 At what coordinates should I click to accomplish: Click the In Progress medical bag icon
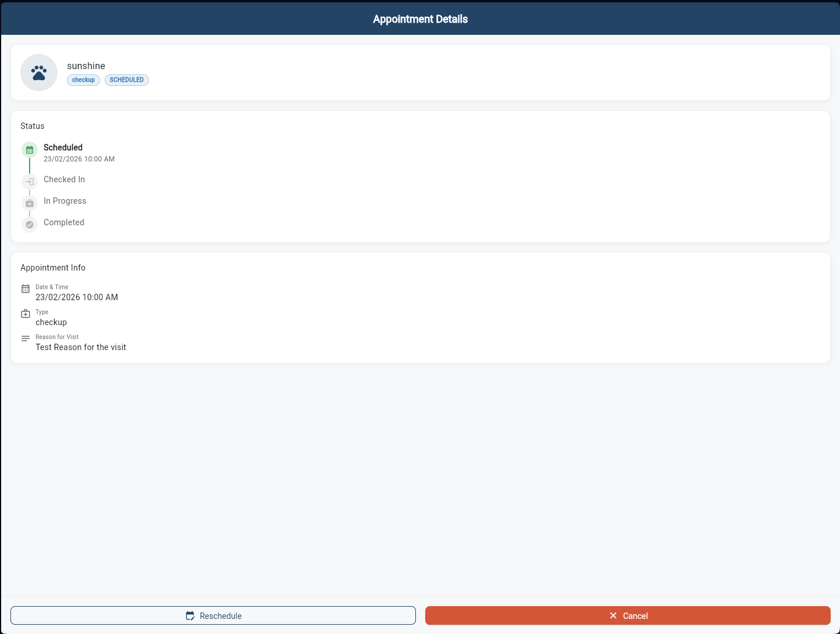29,203
